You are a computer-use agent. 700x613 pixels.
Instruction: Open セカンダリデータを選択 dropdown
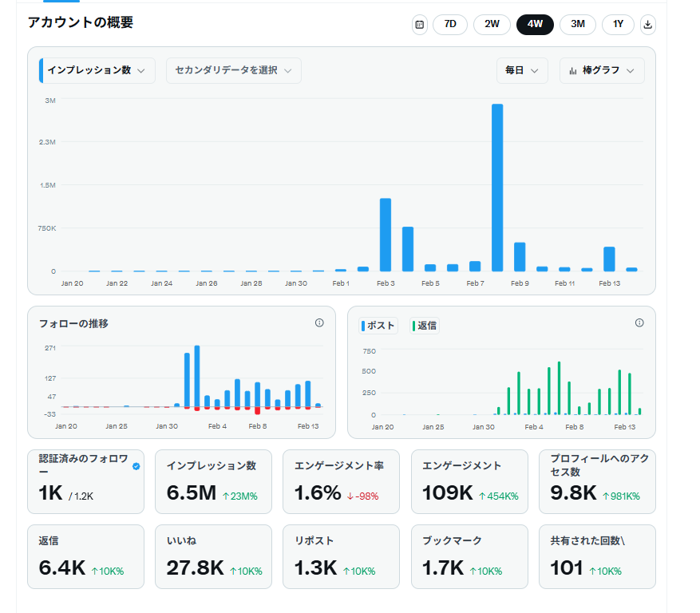(x=234, y=70)
